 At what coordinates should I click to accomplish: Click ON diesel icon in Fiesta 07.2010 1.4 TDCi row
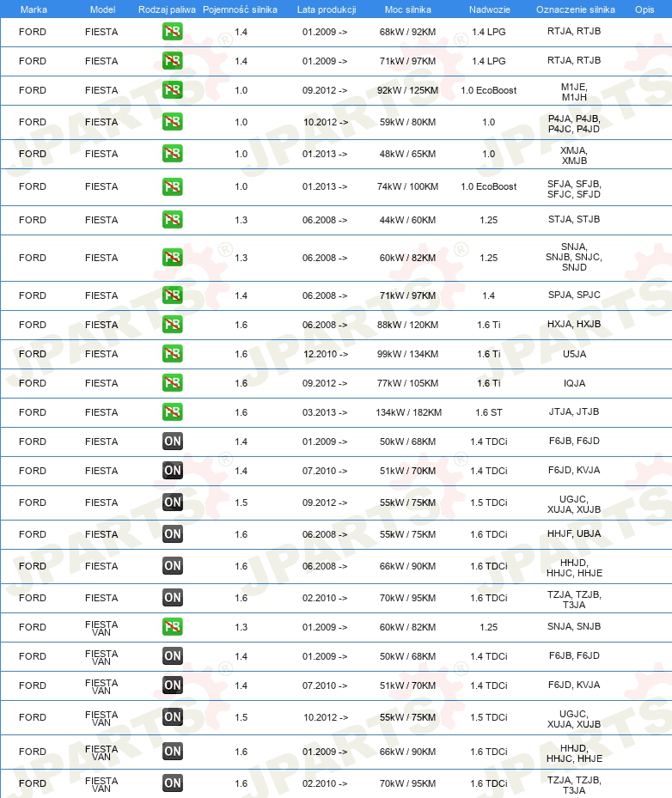[x=173, y=471]
